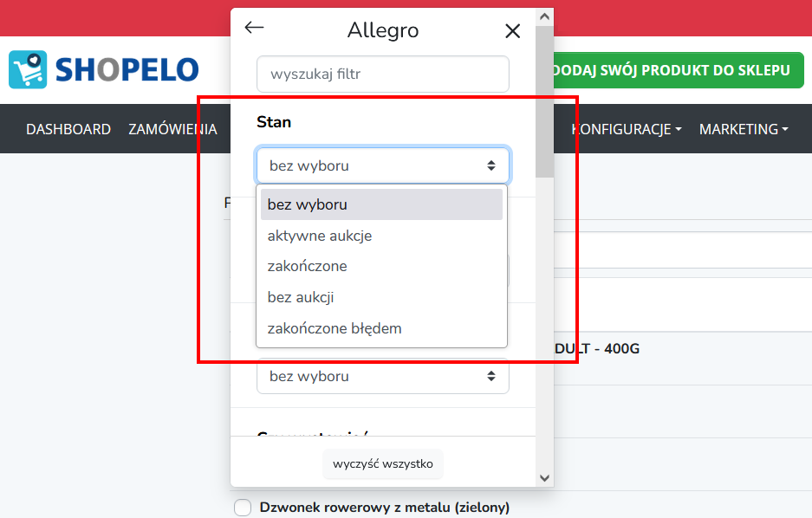Close the Allegro filter panel
Image resolution: width=812 pixels, height=518 pixels.
coord(513,31)
